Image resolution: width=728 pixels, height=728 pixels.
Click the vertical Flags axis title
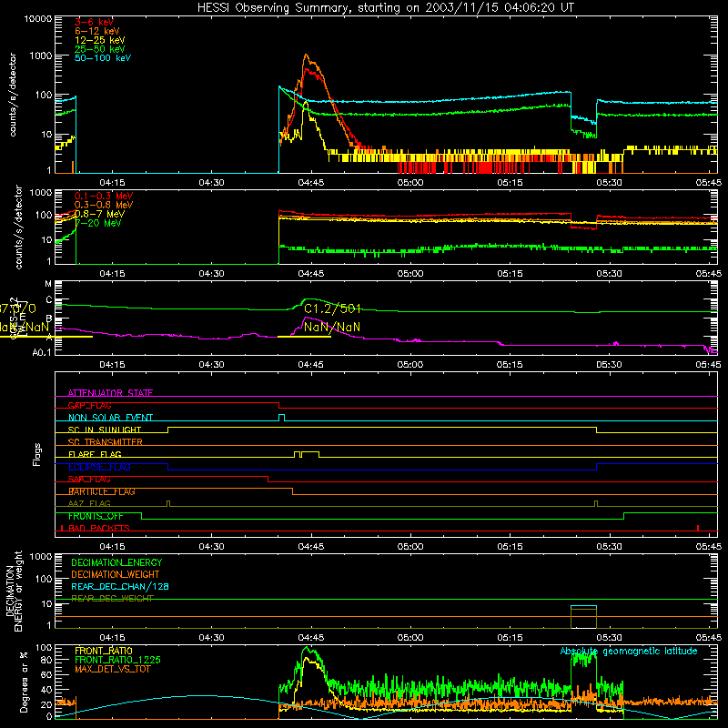tap(37, 454)
